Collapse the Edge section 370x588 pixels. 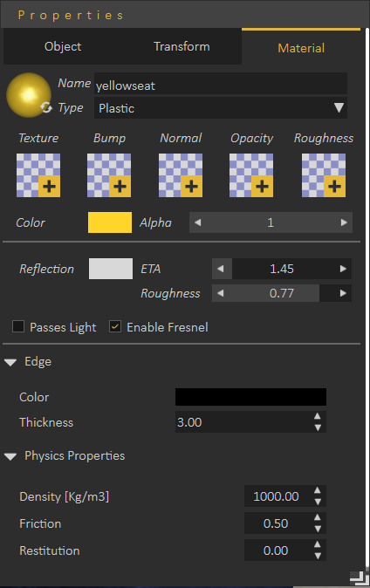10,362
